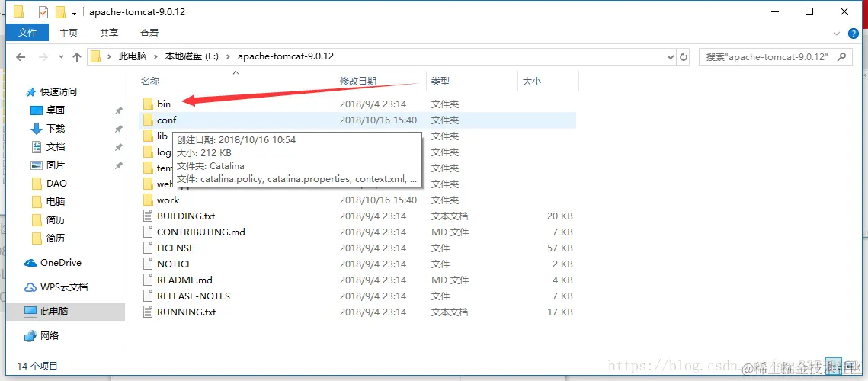This screenshot has height=381, width=868.
Task: Click new folder quick access icon
Action: tap(60, 12)
